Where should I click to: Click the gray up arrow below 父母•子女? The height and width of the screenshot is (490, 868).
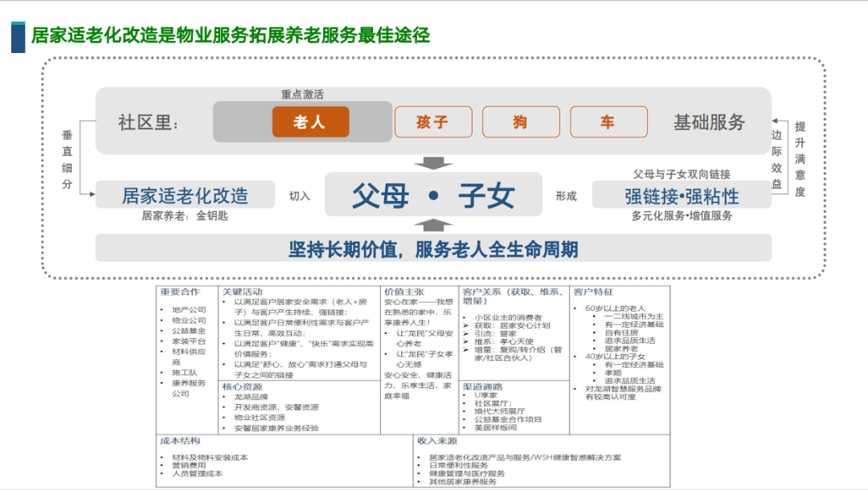pyautogui.click(x=433, y=224)
